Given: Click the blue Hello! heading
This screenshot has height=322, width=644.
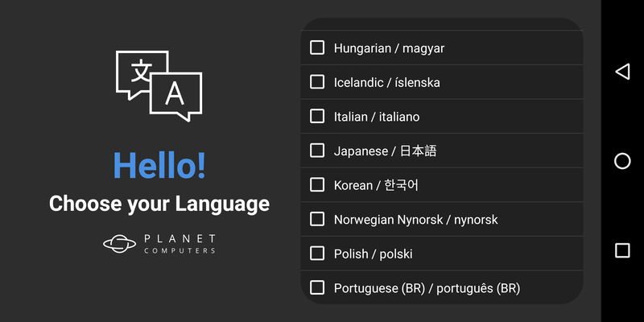Looking at the screenshot, I should (x=159, y=165).
